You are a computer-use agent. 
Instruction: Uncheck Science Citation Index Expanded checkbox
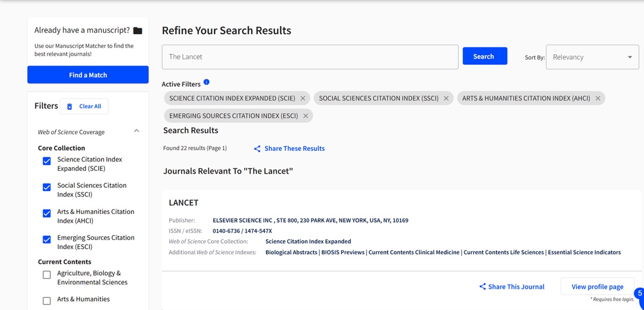[x=47, y=161]
